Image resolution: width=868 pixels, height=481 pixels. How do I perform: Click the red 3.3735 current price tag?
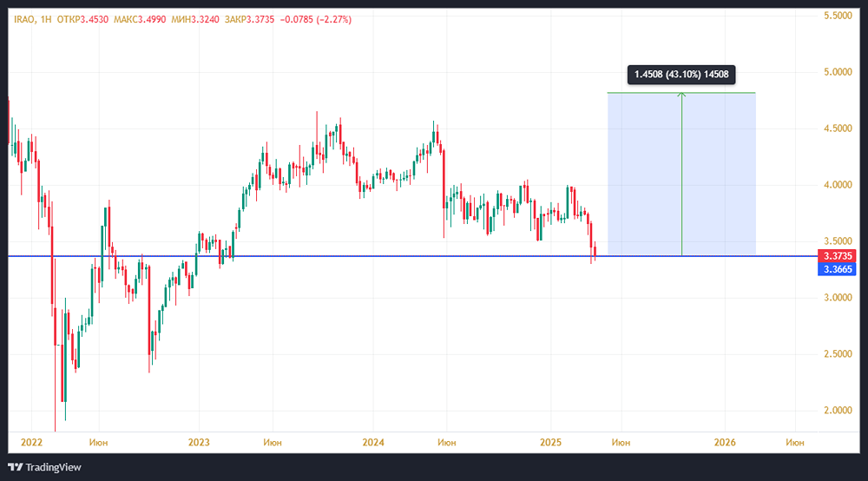click(x=838, y=256)
